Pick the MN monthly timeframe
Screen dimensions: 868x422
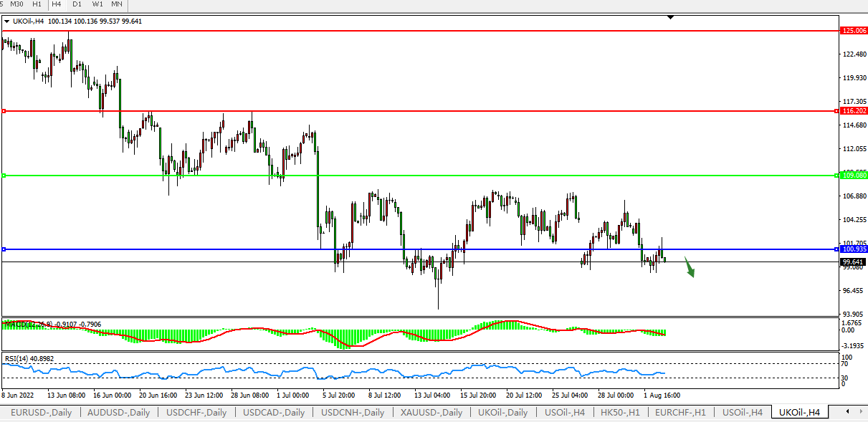click(117, 4)
